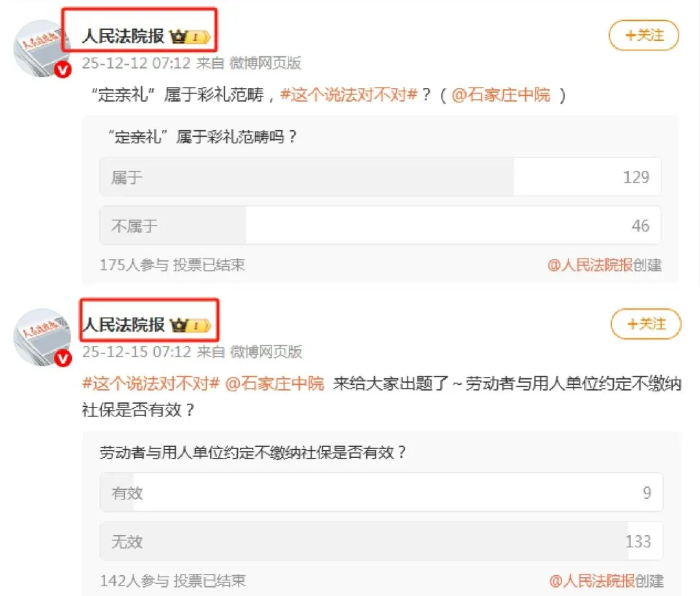The image size is (700, 596).
Task: Select the 不属于 poll option
Action: click(x=380, y=225)
